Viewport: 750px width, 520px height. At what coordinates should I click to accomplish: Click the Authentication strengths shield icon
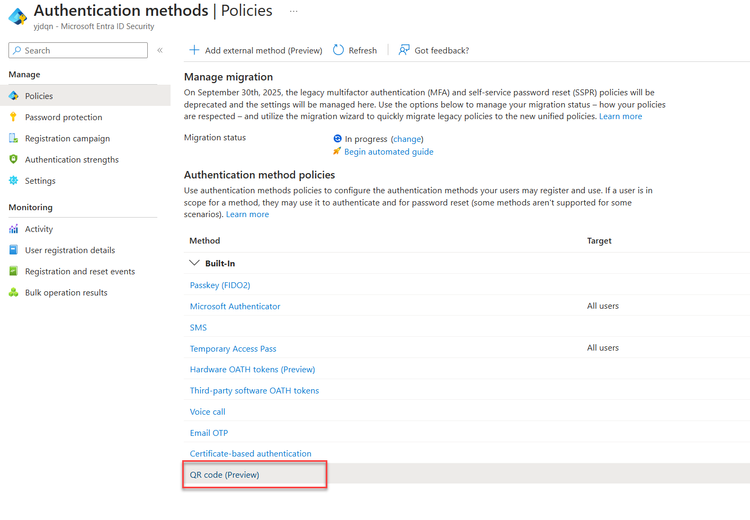(x=14, y=160)
